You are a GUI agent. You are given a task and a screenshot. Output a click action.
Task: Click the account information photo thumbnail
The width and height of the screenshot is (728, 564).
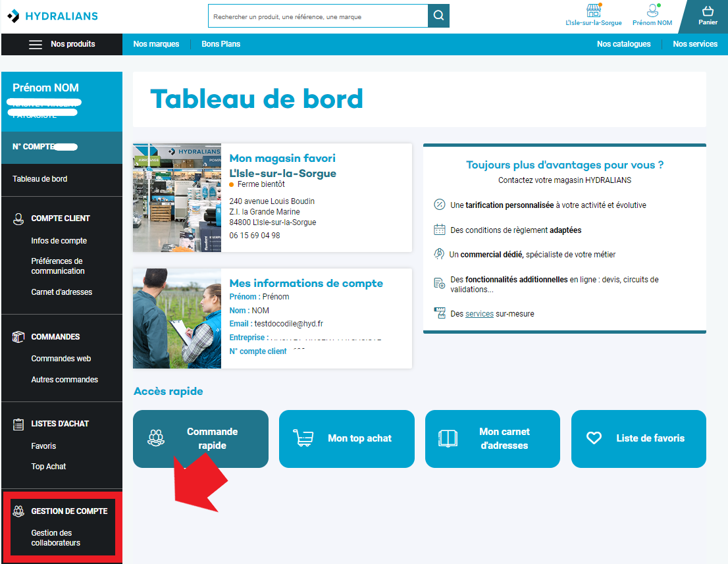177,319
